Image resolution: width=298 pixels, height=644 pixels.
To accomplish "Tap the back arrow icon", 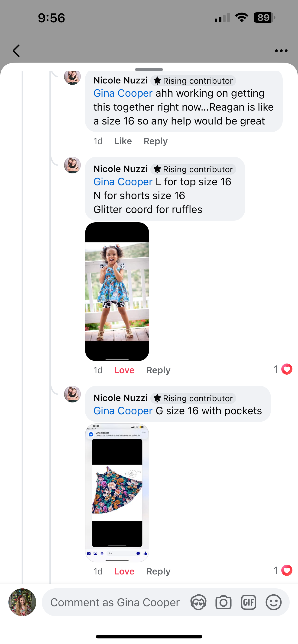I will [16, 51].
